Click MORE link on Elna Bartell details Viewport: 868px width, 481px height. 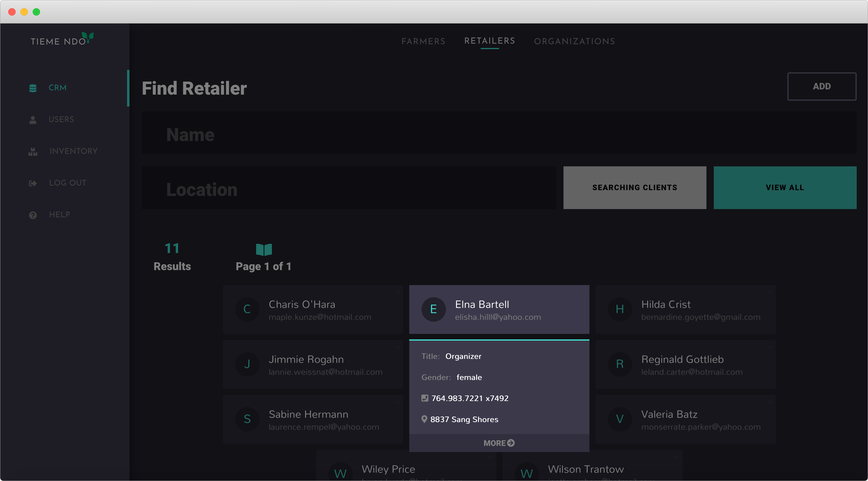[499, 443]
